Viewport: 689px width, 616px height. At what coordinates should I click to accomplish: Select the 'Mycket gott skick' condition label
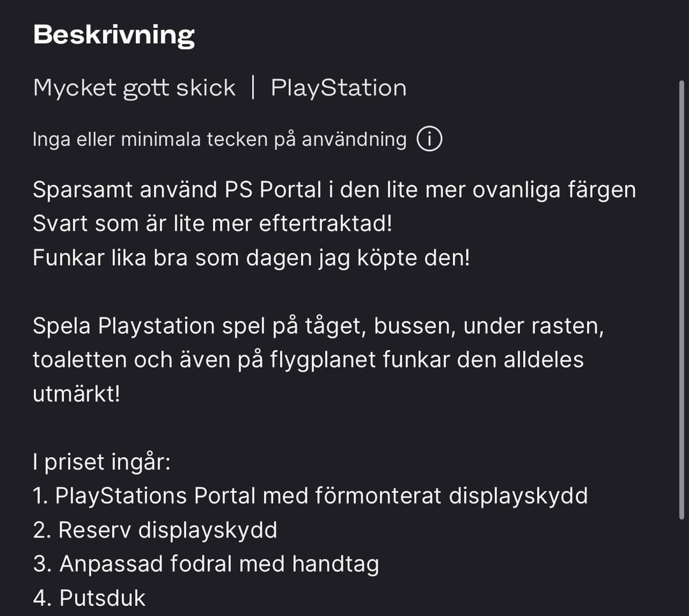(134, 88)
